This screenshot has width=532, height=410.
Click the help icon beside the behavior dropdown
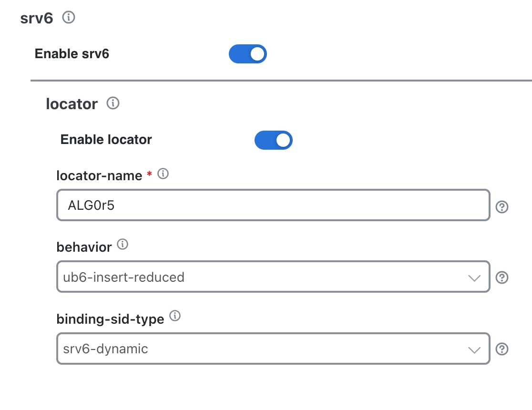coord(502,277)
